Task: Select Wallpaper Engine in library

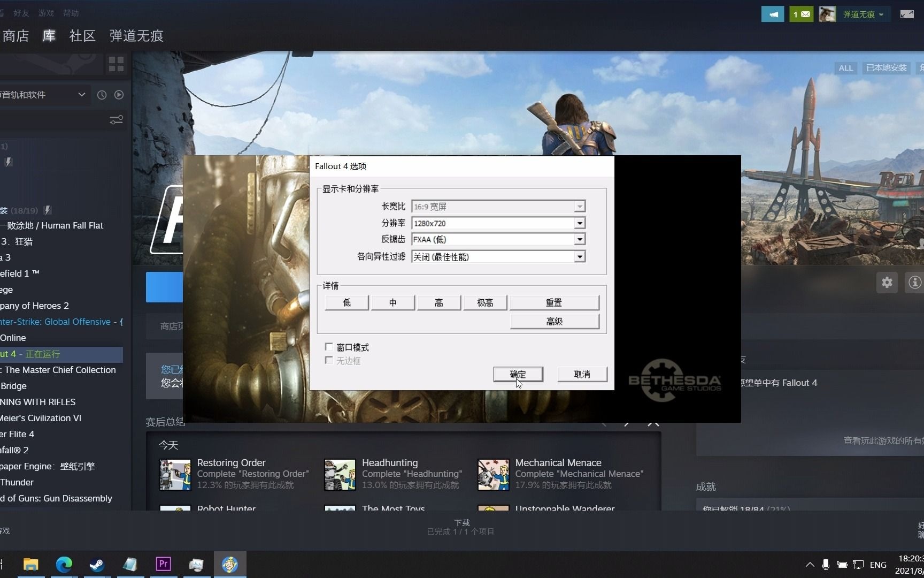Action: pyautogui.click(x=48, y=466)
